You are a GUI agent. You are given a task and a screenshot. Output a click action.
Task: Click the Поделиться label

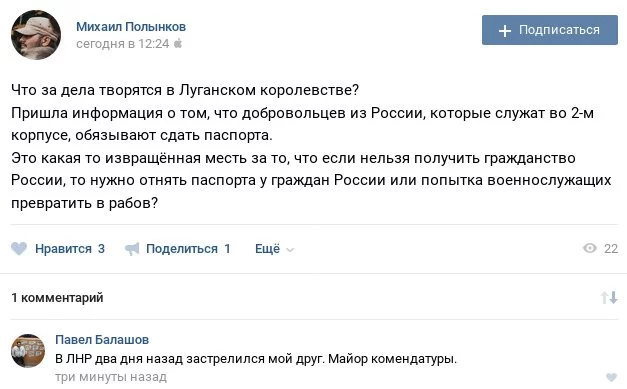[x=182, y=249]
